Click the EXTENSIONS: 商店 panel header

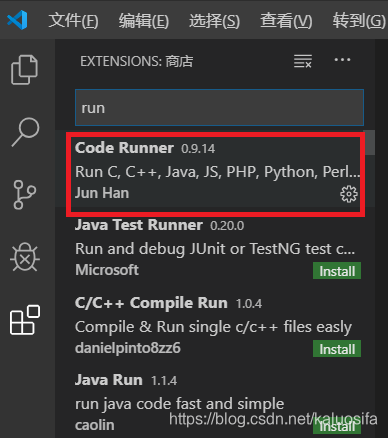(x=137, y=61)
